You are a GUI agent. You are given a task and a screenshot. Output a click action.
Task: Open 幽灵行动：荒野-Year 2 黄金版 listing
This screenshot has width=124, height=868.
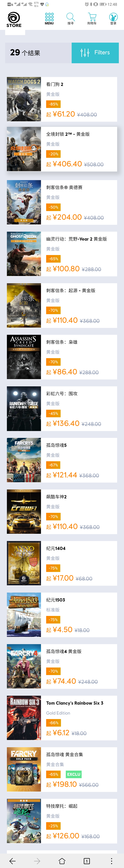76,239
